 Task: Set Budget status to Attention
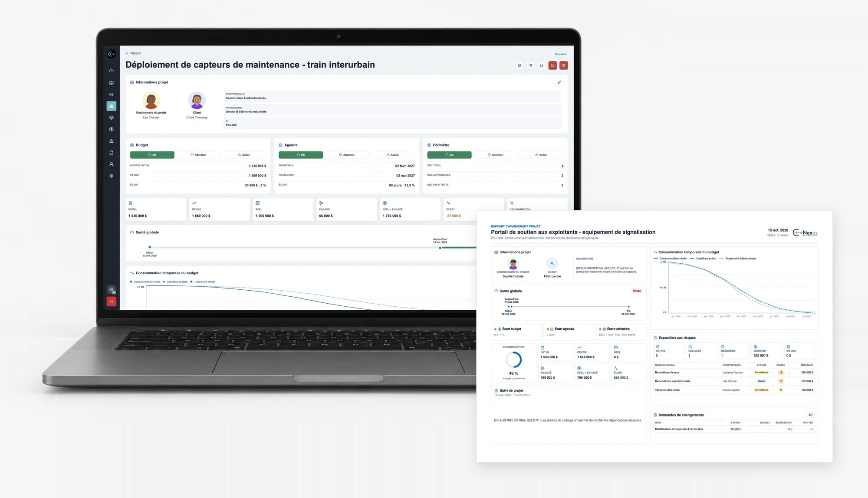(x=198, y=155)
